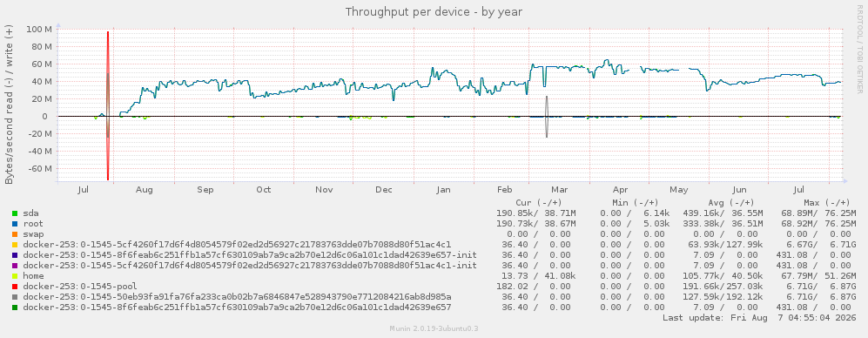Image resolution: width=868 pixels, height=338 pixels.
Task: Click the average value '63.93k/127.99k'
Action: (725, 245)
